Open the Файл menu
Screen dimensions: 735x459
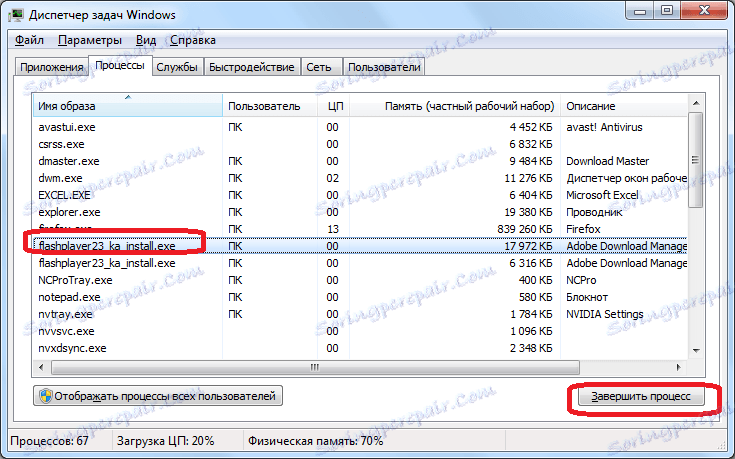click(x=29, y=40)
